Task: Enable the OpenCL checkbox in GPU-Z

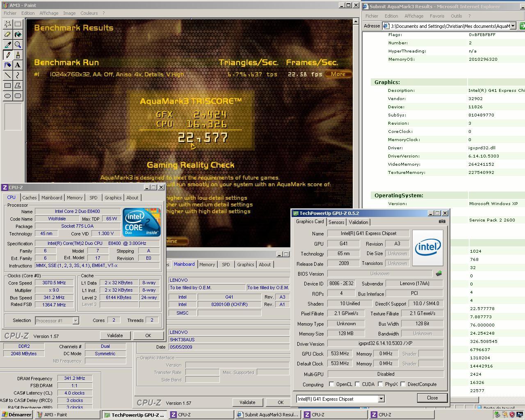Action: (x=331, y=384)
